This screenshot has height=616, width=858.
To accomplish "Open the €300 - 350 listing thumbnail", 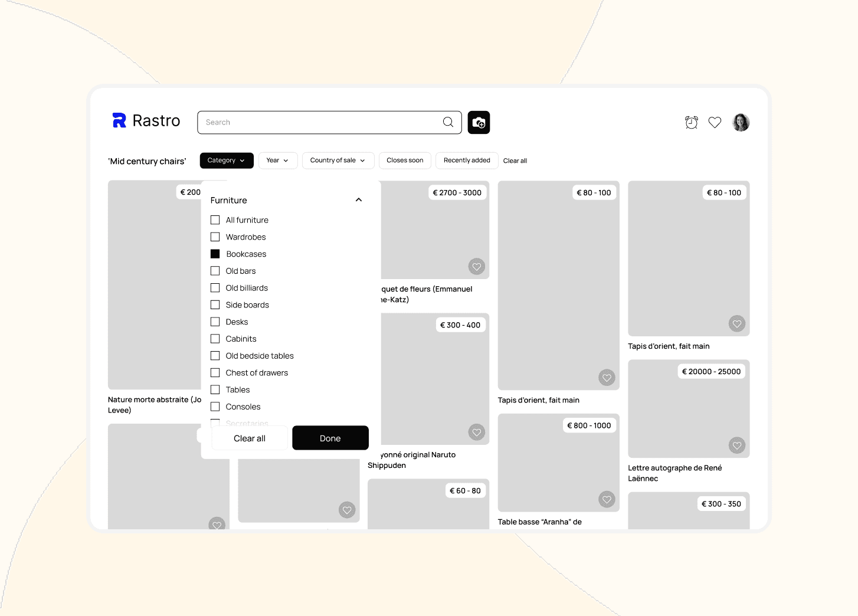I will 689,510.
